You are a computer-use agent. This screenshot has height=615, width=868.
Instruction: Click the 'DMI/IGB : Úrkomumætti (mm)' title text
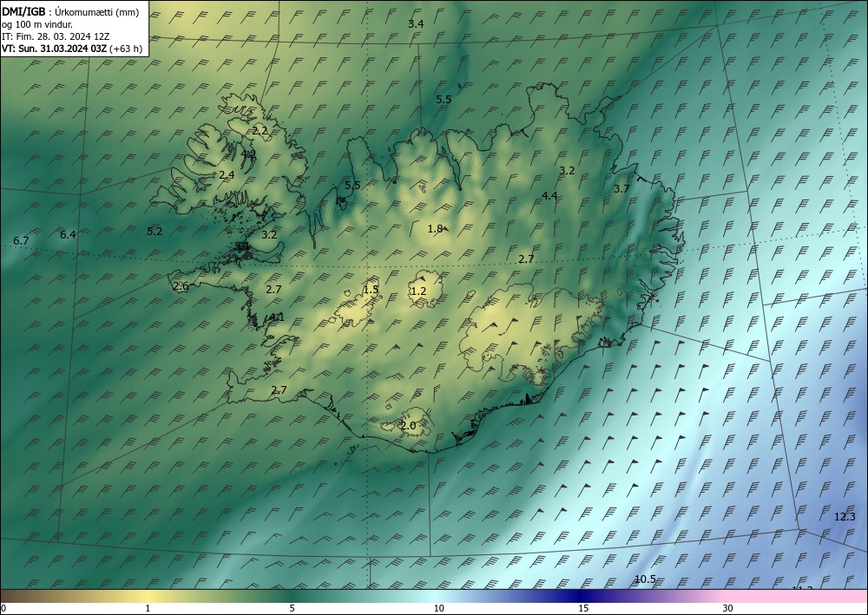pos(70,13)
